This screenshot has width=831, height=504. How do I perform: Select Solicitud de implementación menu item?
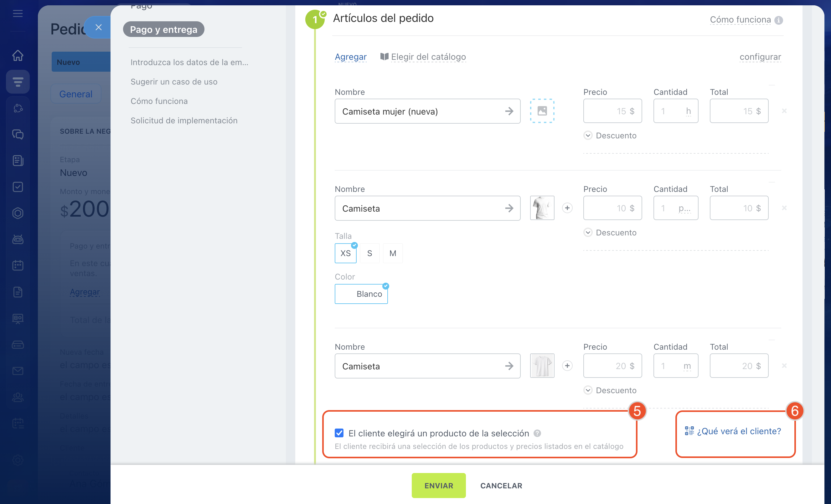[x=184, y=120]
